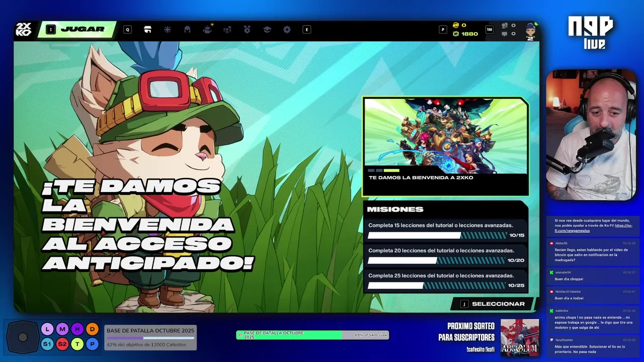The height and width of the screenshot is (362, 644).
Task: Open the Ko-Fi newgameplus link in chat
Action: coord(593,228)
